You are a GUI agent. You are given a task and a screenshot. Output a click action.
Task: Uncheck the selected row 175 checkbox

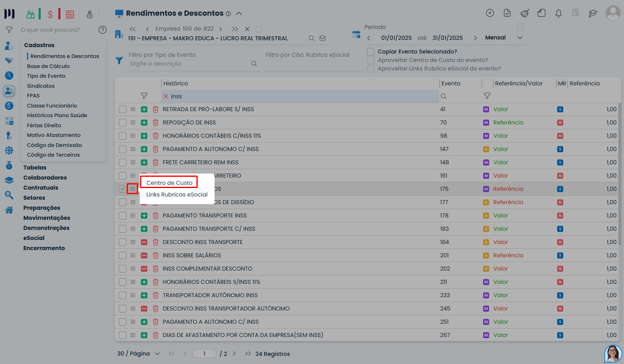click(x=122, y=189)
